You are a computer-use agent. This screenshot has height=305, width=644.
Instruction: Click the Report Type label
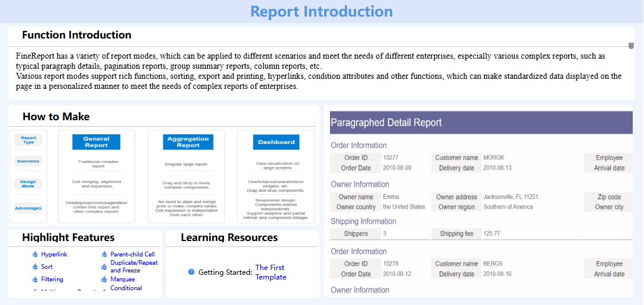pyautogui.click(x=28, y=140)
